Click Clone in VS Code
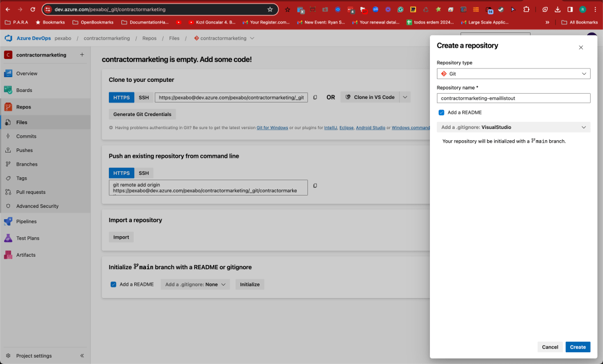This screenshot has width=603, height=364. coord(370,97)
